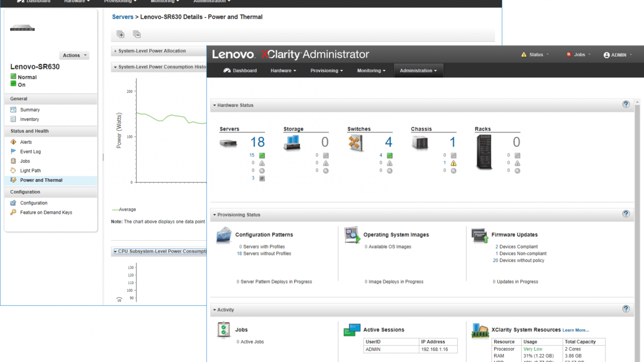The width and height of the screenshot is (644, 362).
Task: Collapse the Hardware Status section
Action: 215,105
